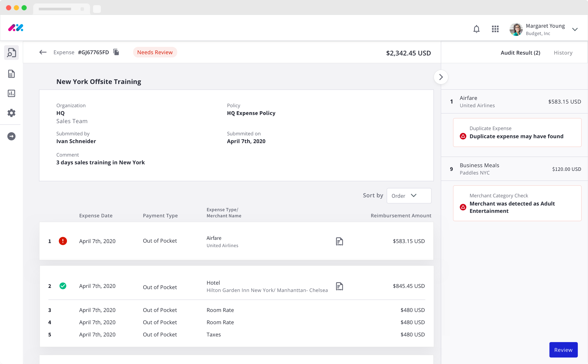
Task: Click the comment '3 days sales training in New York'
Action: coord(101,162)
